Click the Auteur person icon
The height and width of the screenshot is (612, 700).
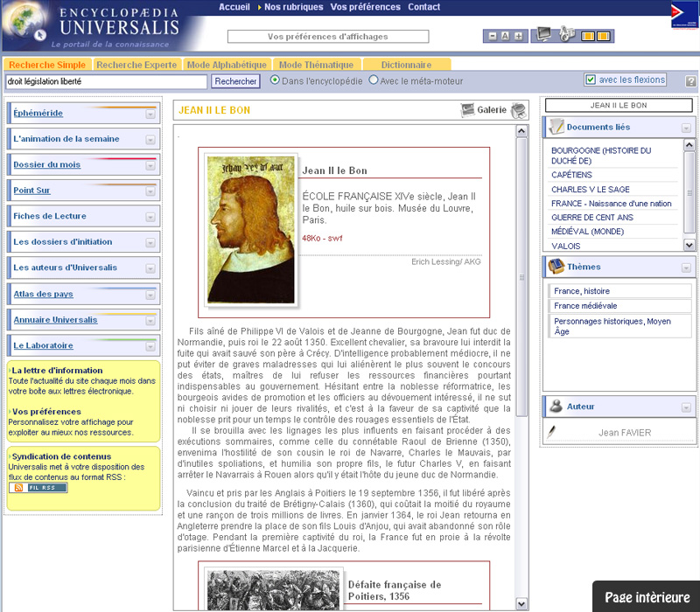coord(556,406)
